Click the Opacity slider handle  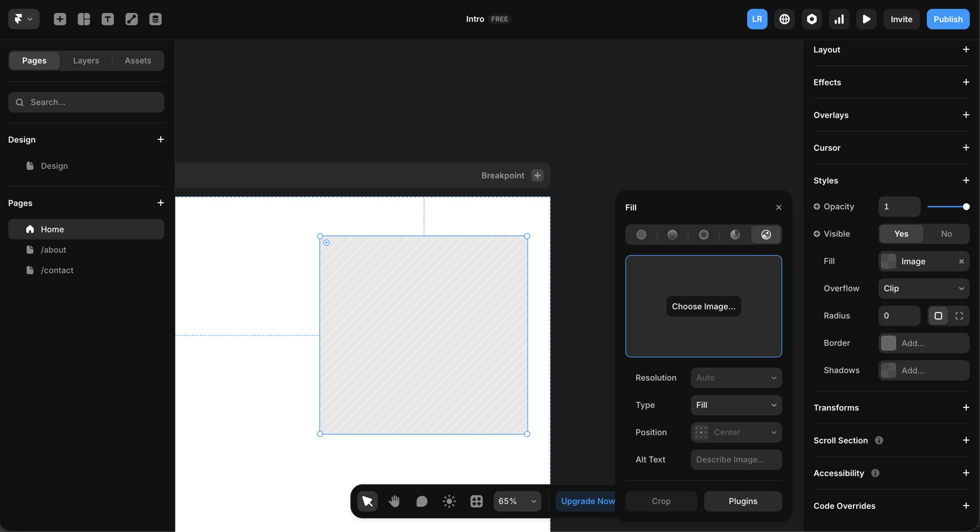point(966,206)
